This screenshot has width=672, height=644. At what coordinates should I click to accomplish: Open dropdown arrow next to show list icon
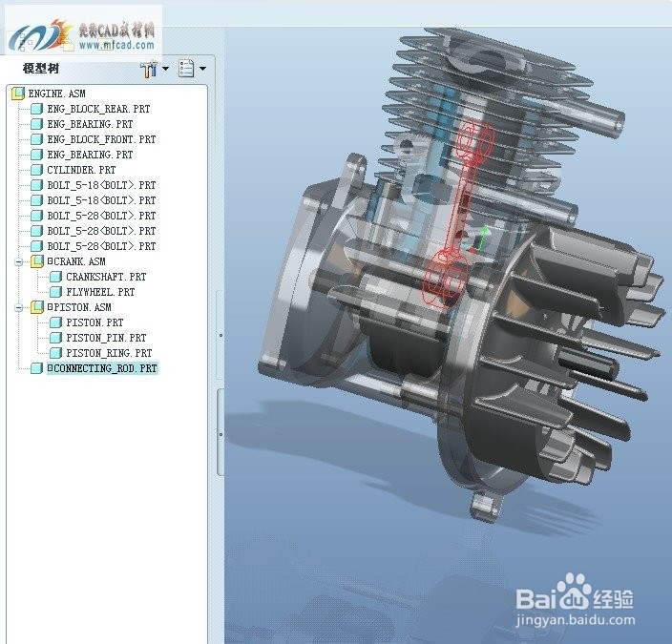[x=202, y=69]
